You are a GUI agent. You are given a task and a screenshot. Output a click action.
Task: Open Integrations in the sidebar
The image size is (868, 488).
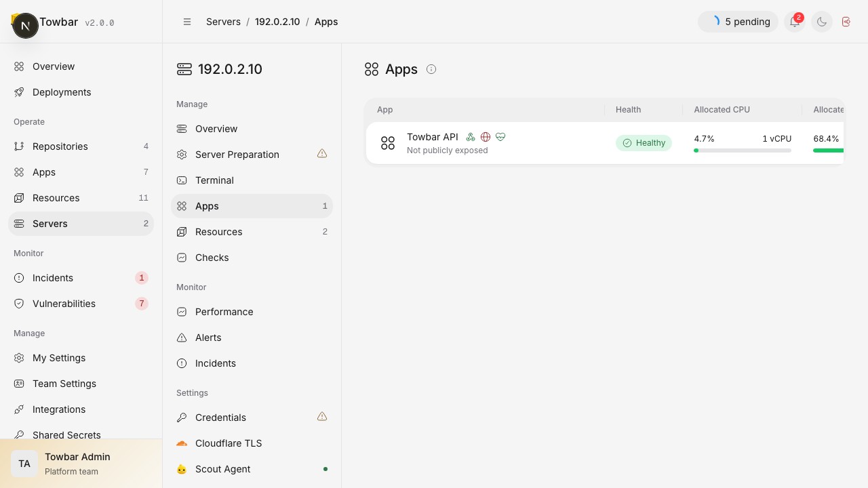pyautogui.click(x=81, y=409)
